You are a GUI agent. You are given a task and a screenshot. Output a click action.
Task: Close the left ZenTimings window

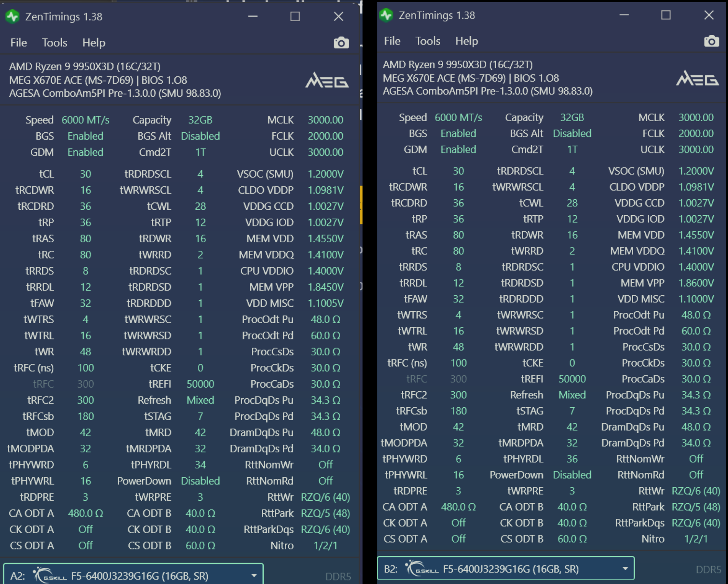pos(338,16)
